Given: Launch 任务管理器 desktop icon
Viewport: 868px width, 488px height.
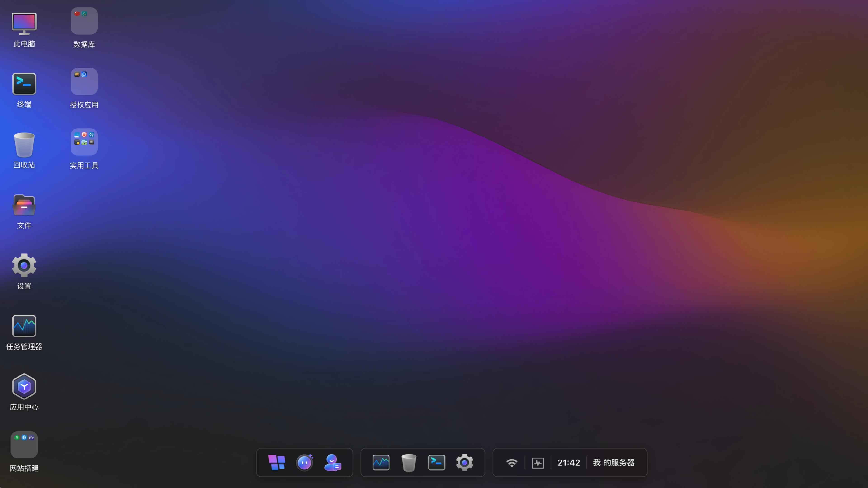Looking at the screenshot, I should 24,326.
